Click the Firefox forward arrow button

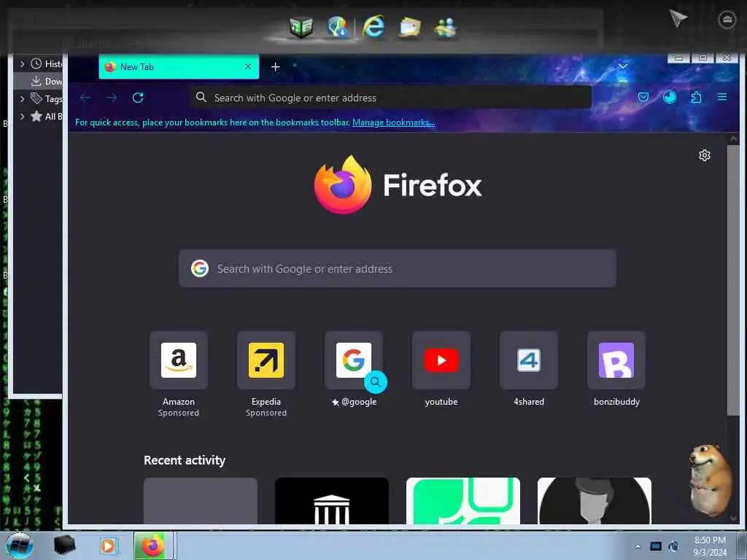112,98
